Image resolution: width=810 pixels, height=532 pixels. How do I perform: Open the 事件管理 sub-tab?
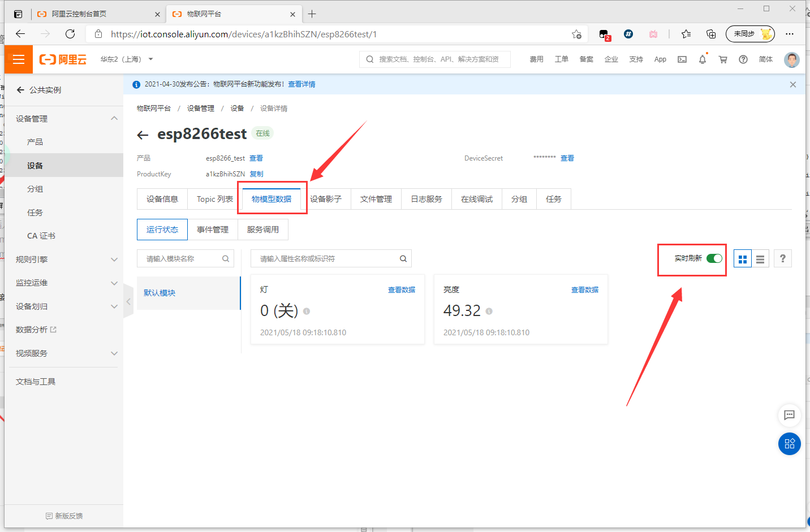pyautogui.click(x=213, y=230)
